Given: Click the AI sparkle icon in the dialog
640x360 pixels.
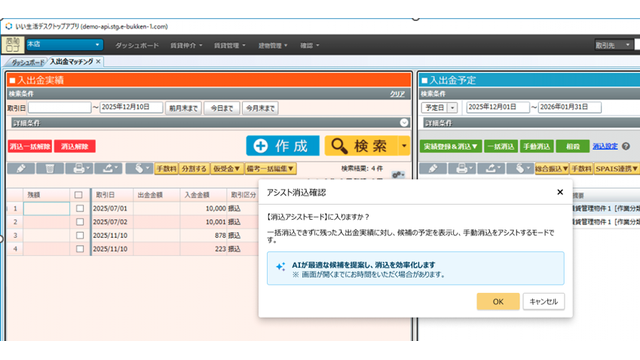Looking at the screenshot, I should point(280,267).
